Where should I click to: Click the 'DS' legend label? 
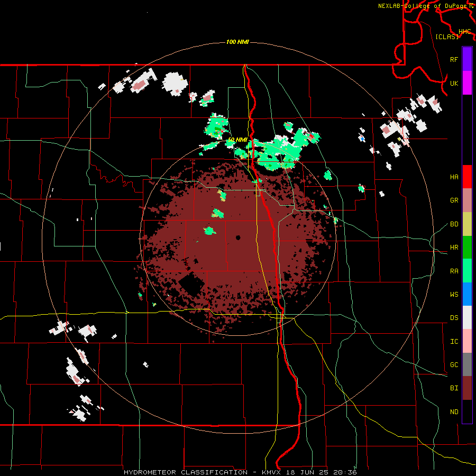[454, 318]
